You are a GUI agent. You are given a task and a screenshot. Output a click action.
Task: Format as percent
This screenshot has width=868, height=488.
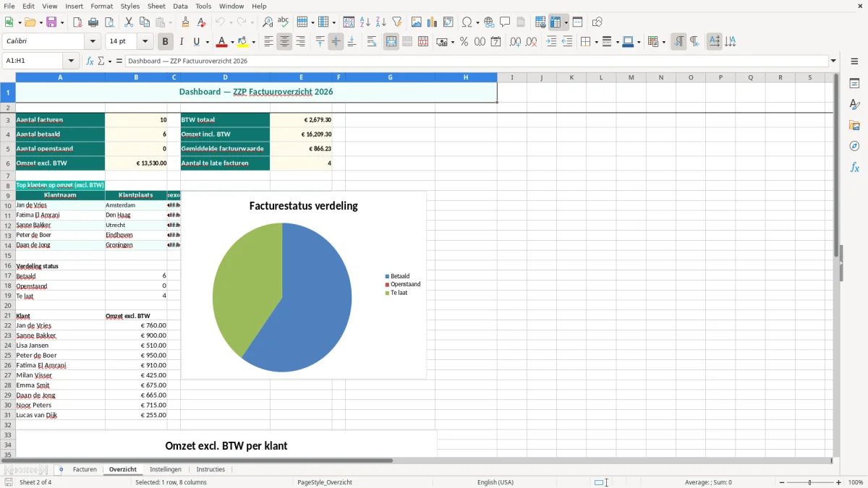(x=464, y=42)
